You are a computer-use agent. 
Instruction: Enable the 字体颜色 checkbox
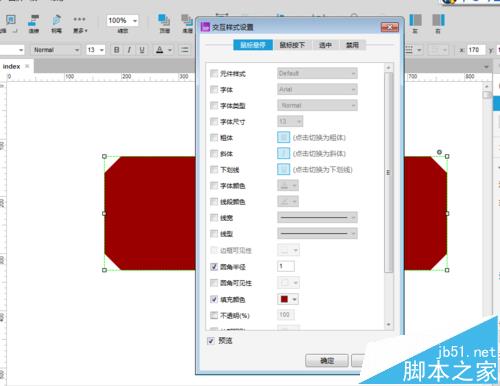[x=214, y=185]
